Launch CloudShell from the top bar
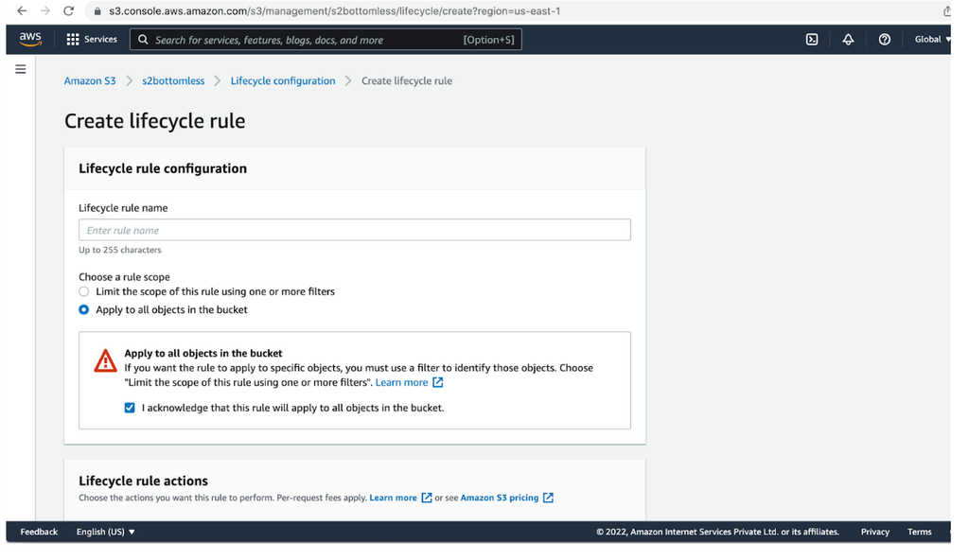 [x=812, y=40]
